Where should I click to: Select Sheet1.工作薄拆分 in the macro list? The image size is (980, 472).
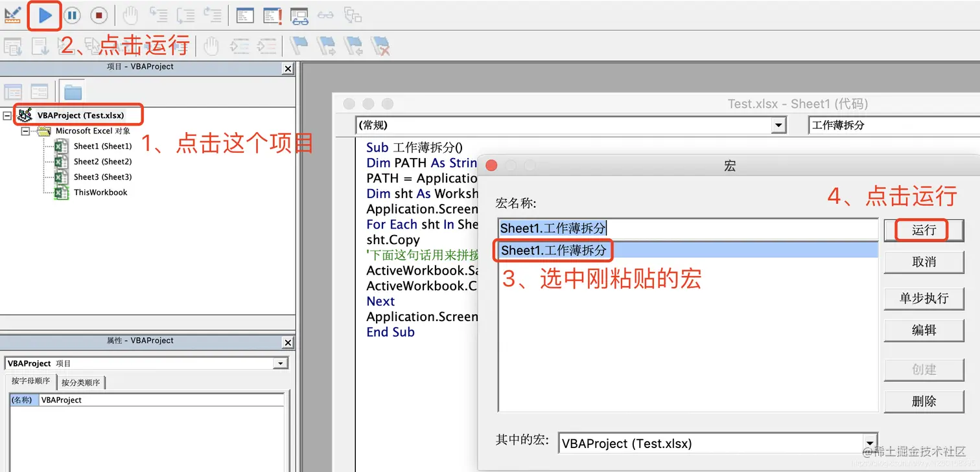point(688,251)
